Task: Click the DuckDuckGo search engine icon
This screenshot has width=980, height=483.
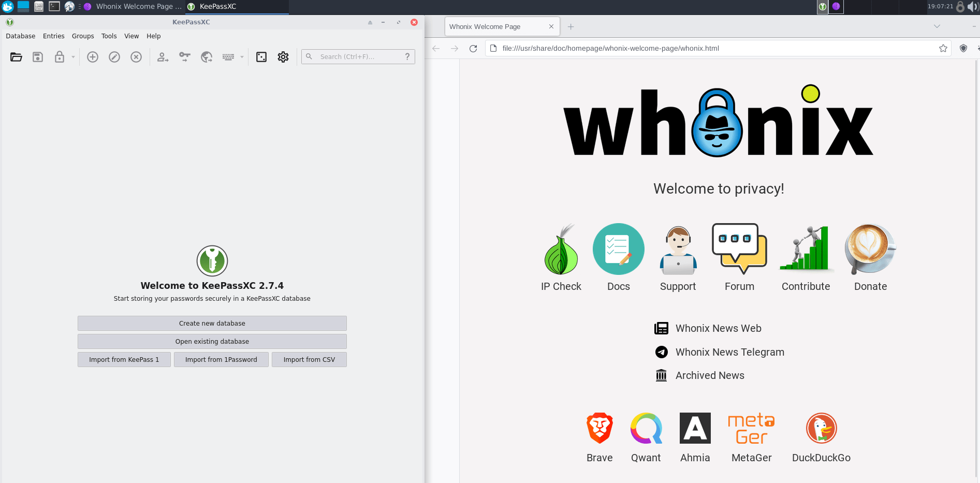Action: (822, 428)
